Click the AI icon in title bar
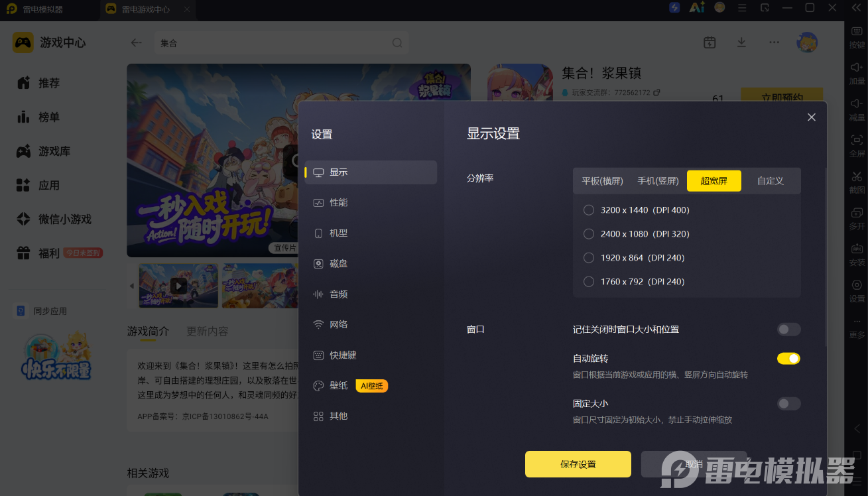Image resolution: width=868 pixels, height=496 pixels. tap(697, 7)
